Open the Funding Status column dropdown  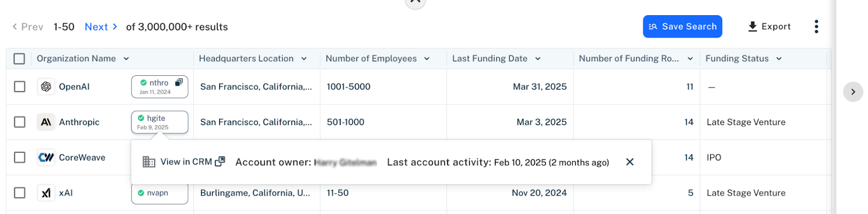coord(779,59)
